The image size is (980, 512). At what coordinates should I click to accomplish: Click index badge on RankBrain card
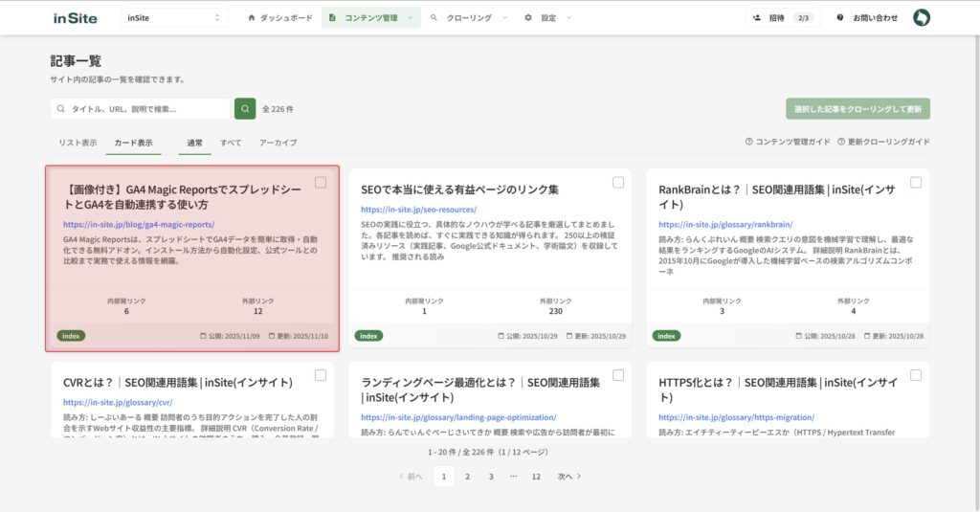666,336
